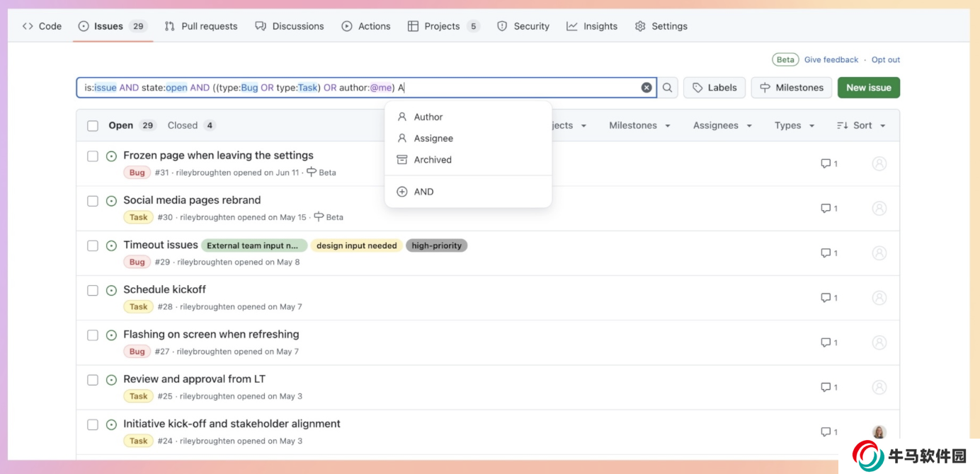This screenshot has height=474, width=980.
Task: Click assignee avatar on issue #24
Action: click(x=879, y=432)
